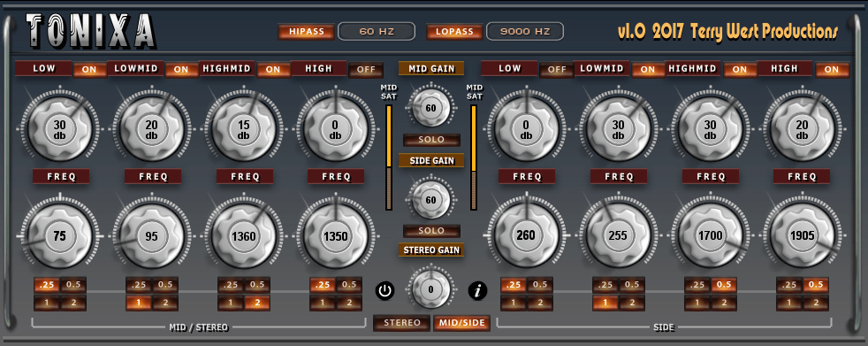Click the Mid LOW 30 db gain knob
868x346 pixels.
point(59,128)
